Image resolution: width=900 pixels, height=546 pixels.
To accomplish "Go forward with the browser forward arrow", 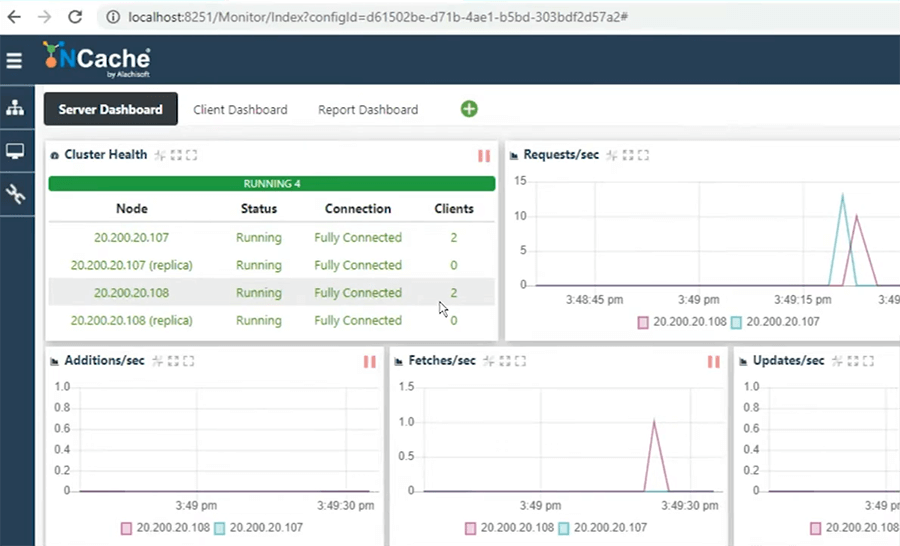I will click(x=44, y=17).
